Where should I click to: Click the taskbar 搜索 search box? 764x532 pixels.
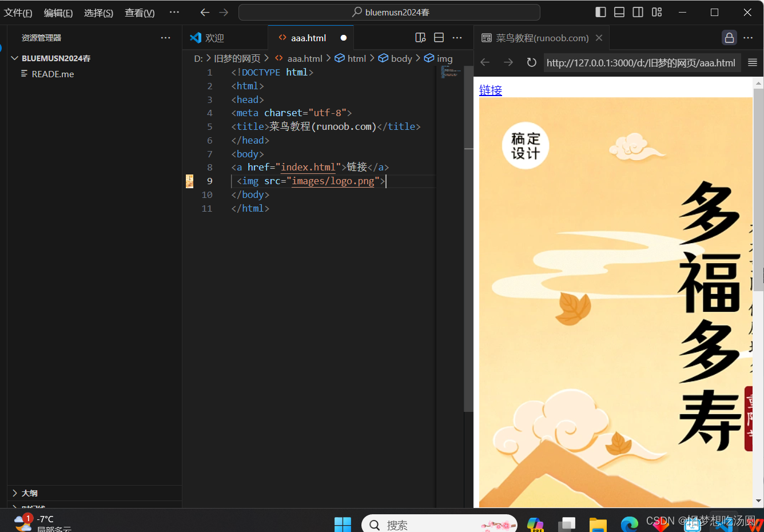pos(439,525)
